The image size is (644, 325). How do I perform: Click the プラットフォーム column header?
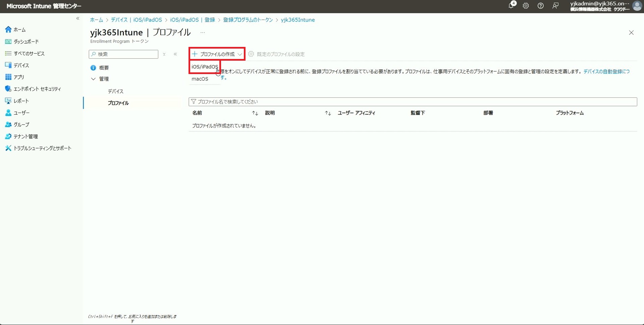click(x=570, y=113)
